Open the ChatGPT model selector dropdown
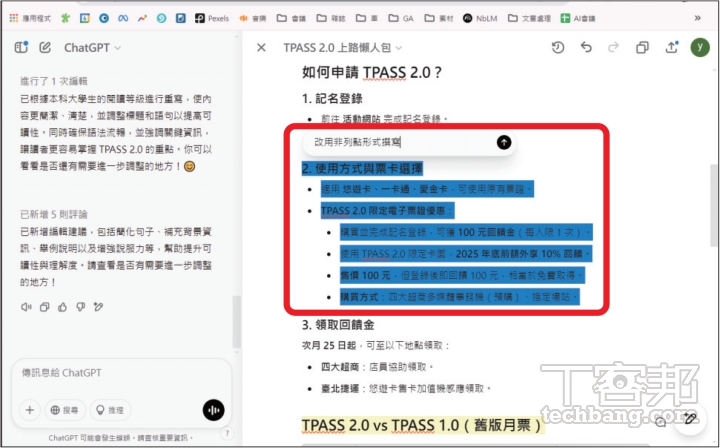 (92, 48)
